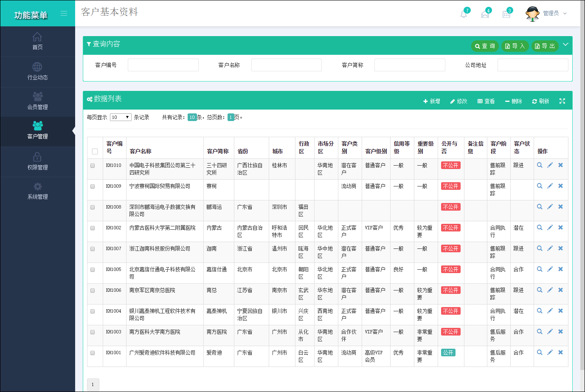Image resolution: width=585 pixels, height=392 pixels.
Task: Open the records-per-page dropdown showing 10
Action: [121, 117]
